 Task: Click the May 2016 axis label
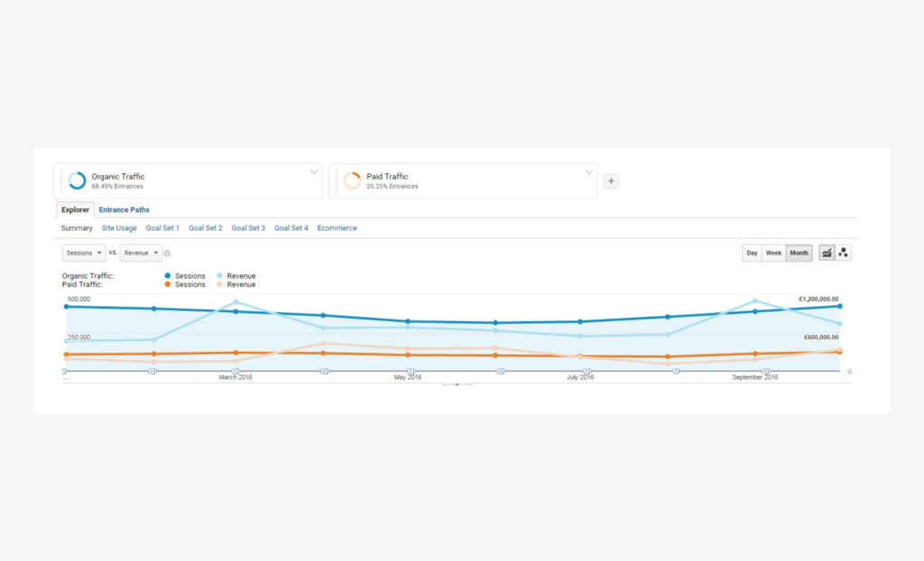click(x=408, y=378)
